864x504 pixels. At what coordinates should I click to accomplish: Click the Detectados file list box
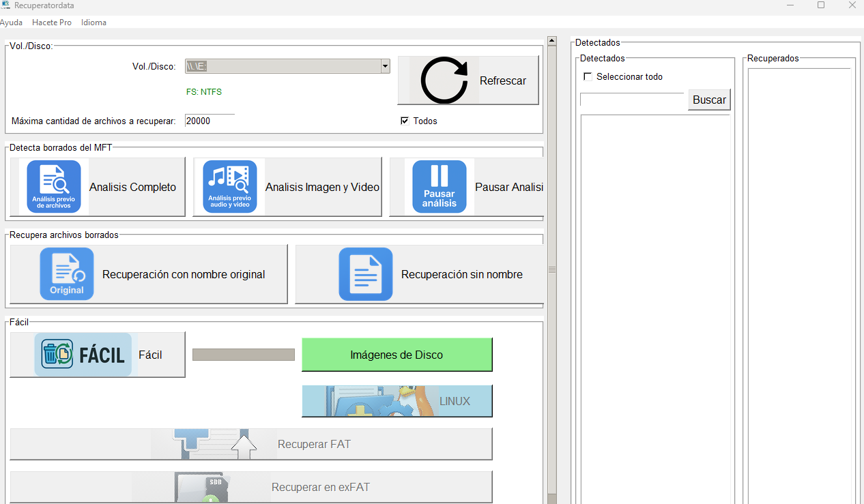coord(655,309)
